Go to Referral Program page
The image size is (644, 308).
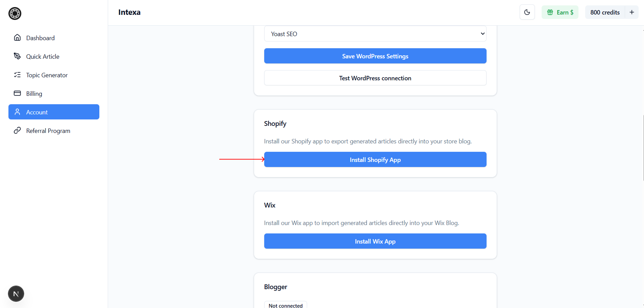[x=48, y=131]
